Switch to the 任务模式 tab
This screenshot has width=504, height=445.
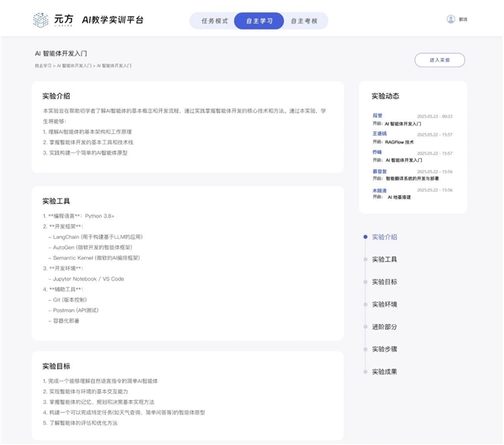(214, 21)
